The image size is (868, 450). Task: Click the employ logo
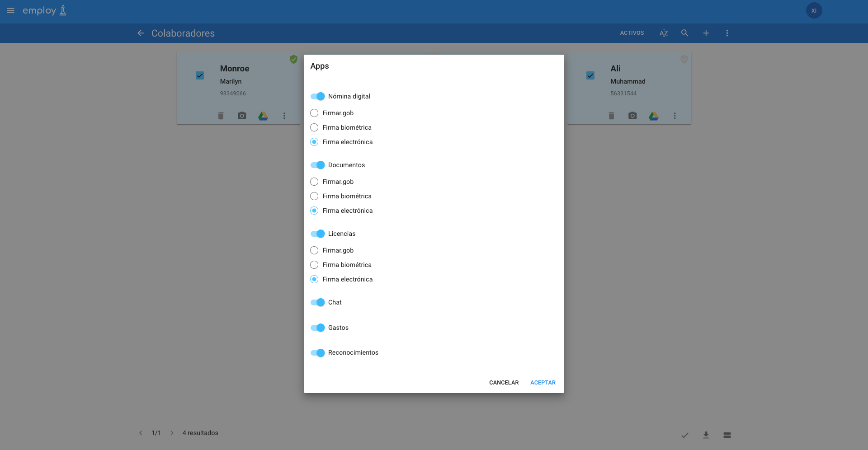[45, 10]
